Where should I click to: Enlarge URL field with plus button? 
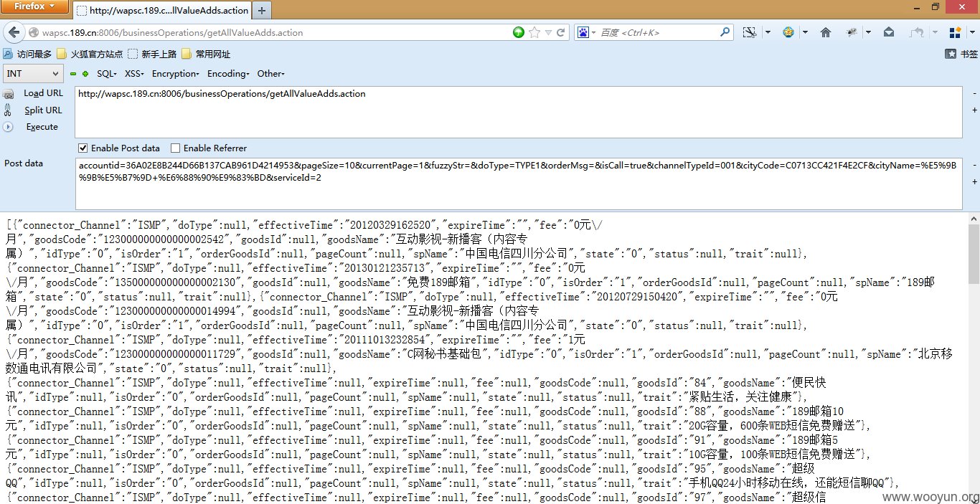click(974, 110)
